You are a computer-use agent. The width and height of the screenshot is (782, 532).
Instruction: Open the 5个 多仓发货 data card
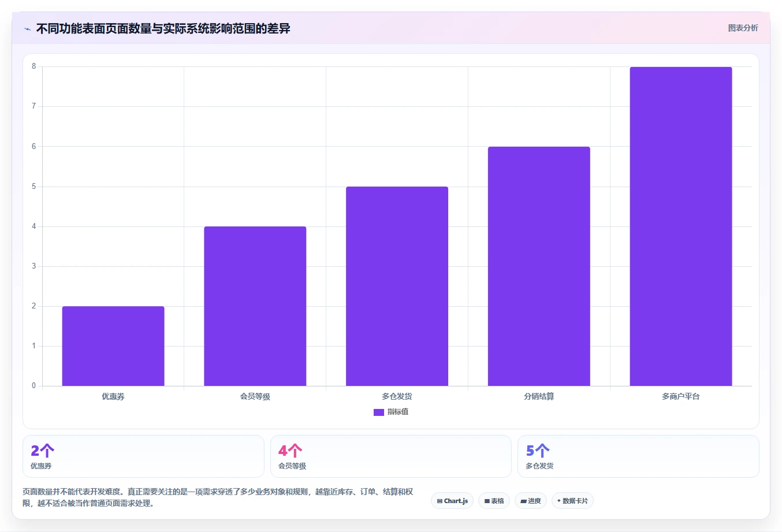point(638,456)
